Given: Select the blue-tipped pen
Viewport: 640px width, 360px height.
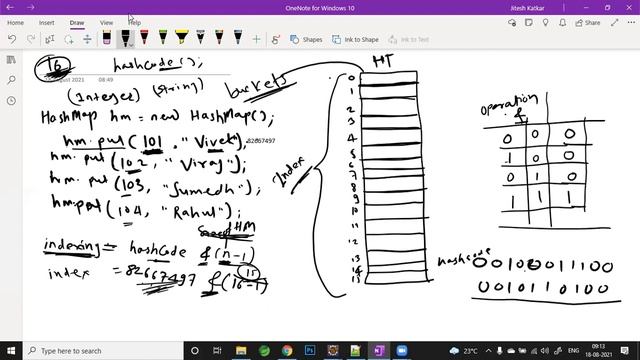Looking at the screenshot, I should (x=238, y=37).
